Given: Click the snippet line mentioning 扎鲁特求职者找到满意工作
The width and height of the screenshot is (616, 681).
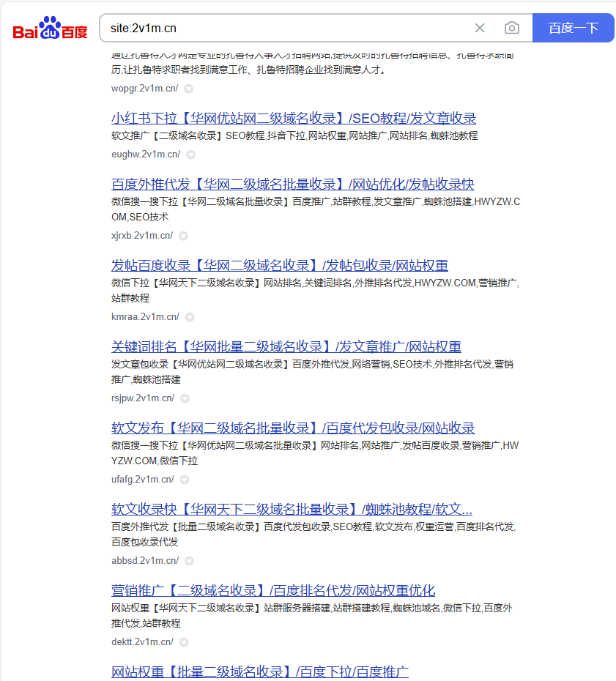Looking at the screenshot, I should pos(248,70).
